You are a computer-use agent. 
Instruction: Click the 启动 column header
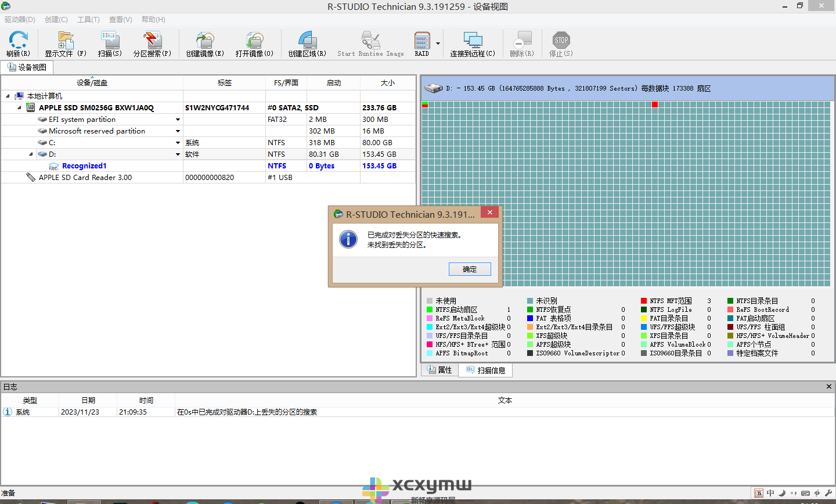(x=334, y=82)
